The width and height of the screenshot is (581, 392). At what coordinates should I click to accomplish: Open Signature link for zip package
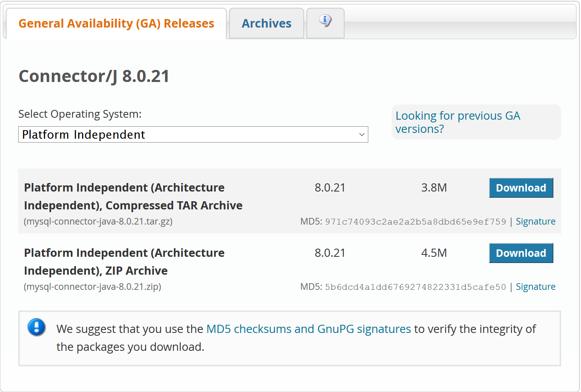pyautogui.click(x=535, y=287)
